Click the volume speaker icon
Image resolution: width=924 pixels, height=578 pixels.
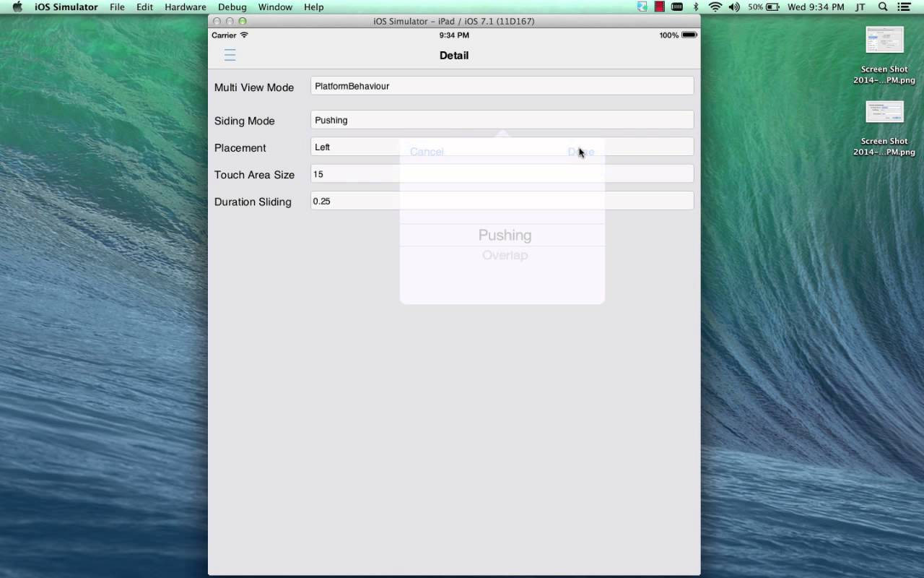(734, 7)
